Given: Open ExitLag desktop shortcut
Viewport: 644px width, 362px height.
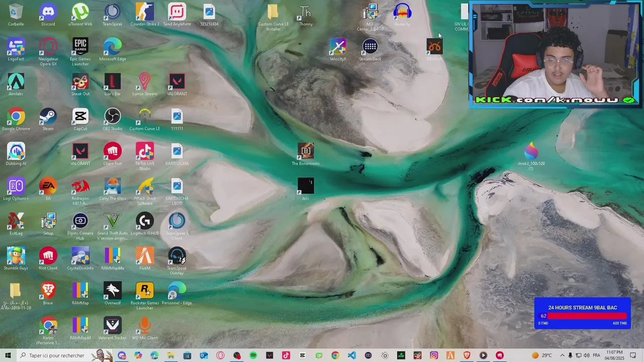Looking at the screenshot, I should tap(16, 223).
